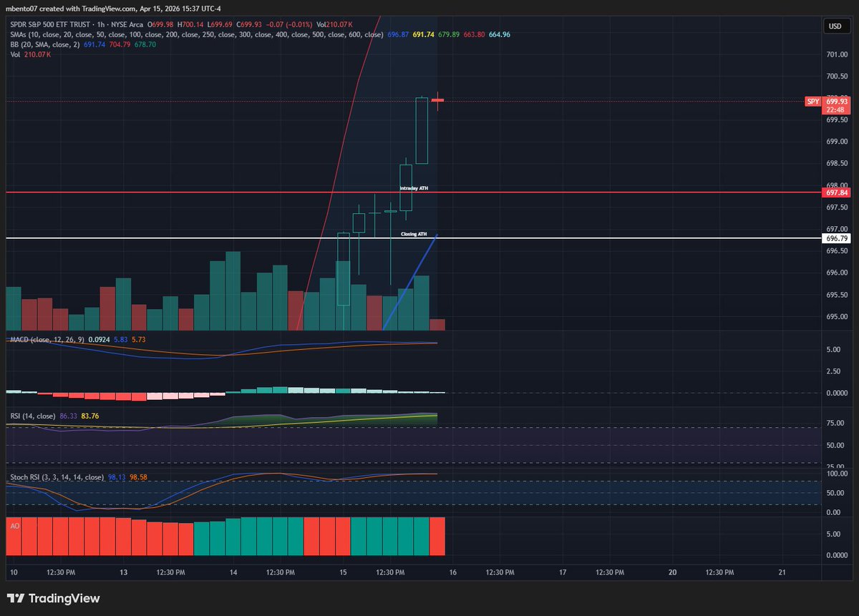Screen dimensions: 859x616
Task: Click the MACD histogram value 0.0924
Action: tap(97, 339)
